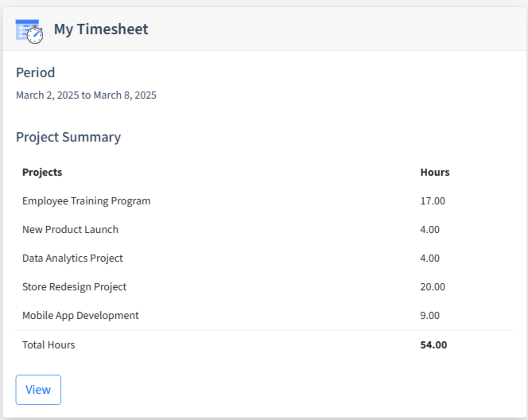Select the Store Redesign Project row
The image size is (528, 420).
click(x=265, y=287)
